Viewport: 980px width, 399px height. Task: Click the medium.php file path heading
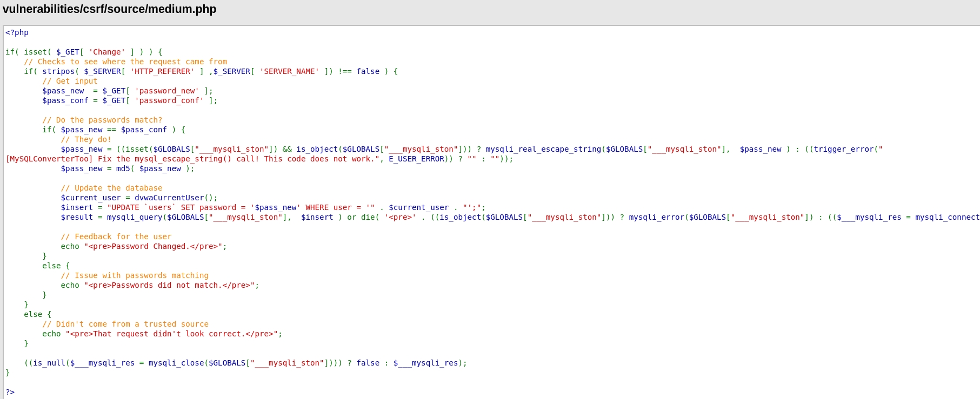coord(109,9)
